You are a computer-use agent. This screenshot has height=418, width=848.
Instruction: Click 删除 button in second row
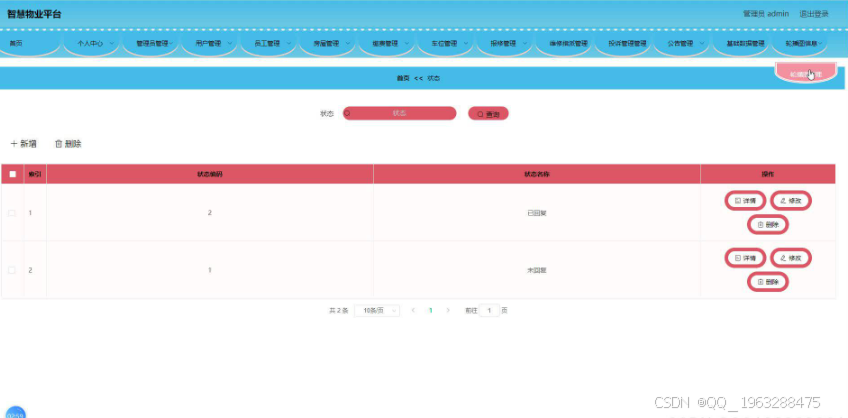pyautogui.click(x=767, y=282)
